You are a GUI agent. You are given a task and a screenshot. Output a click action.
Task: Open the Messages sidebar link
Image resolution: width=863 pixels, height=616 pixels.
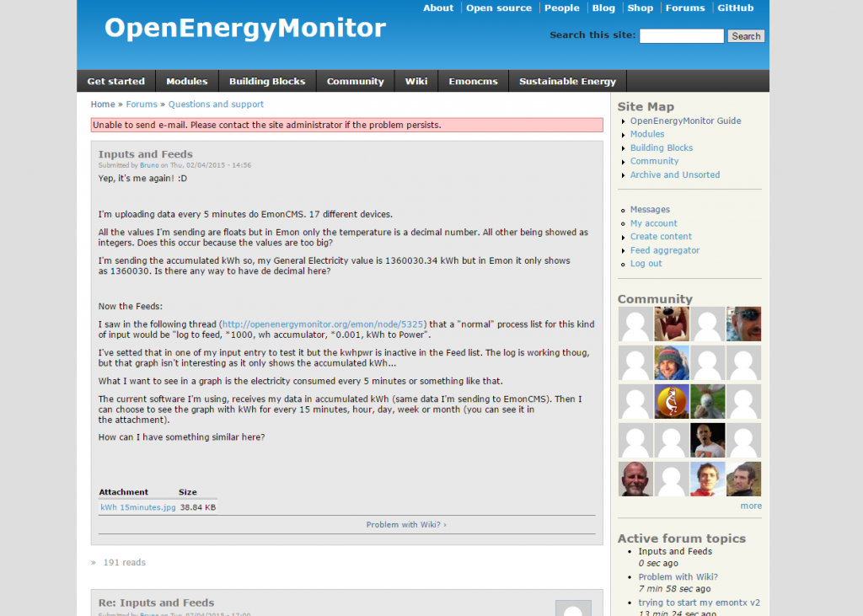(x=650, y=209)
